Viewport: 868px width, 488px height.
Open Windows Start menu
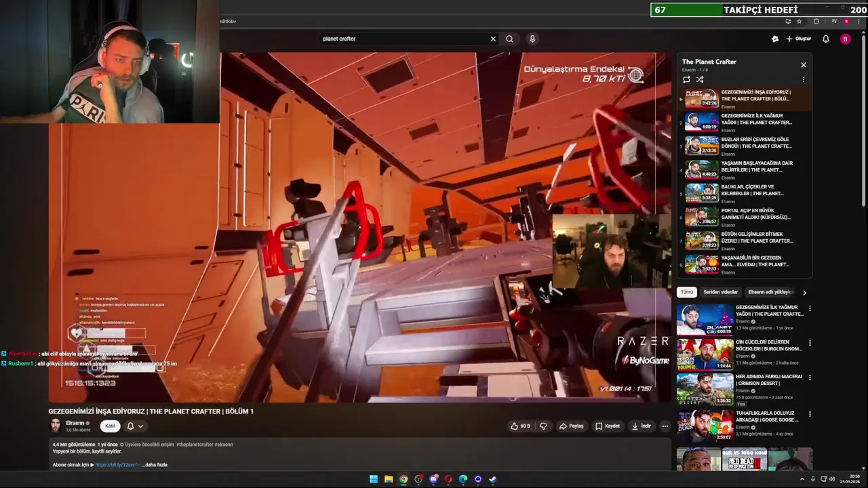click(x=374, y=479)
